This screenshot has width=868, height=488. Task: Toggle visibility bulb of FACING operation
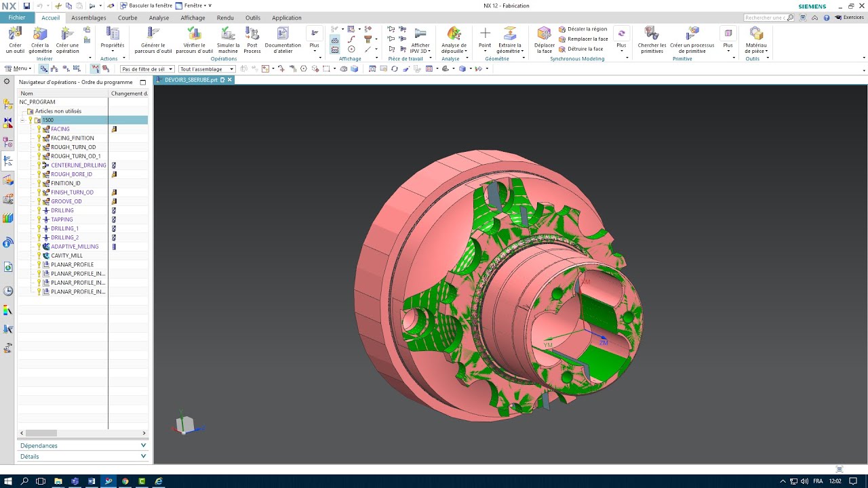coord(39,129)
